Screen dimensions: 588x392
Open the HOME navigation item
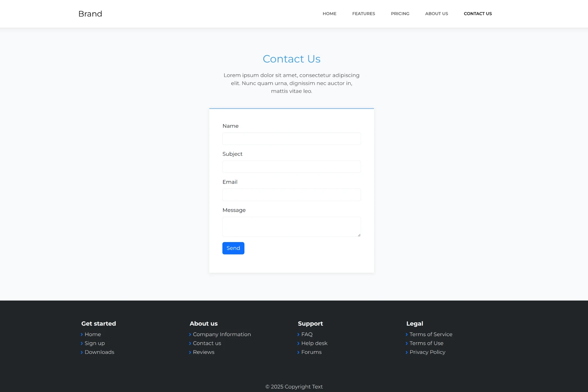pos(329,14)
